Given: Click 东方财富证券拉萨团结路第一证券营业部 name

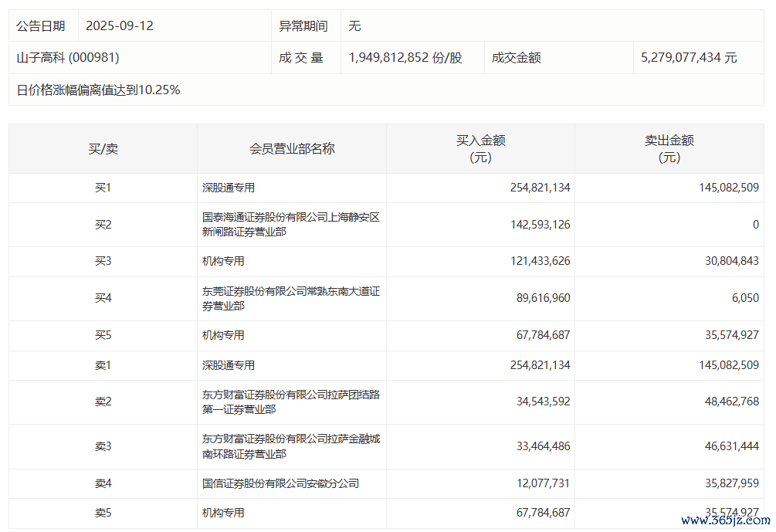Looking at the screenshot, I should (290, 402).
